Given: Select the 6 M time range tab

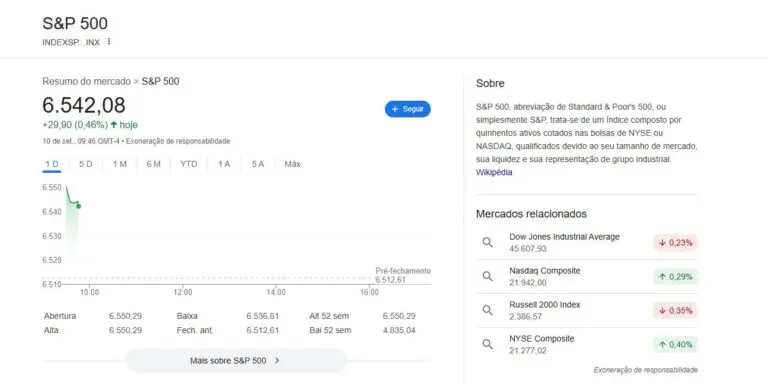Looking at the screenshot, I should click(x=153, y=164).
